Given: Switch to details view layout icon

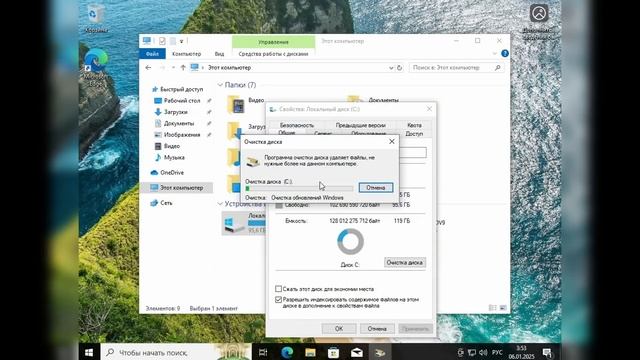Looking at the screenshot, I should click(493, 308).
